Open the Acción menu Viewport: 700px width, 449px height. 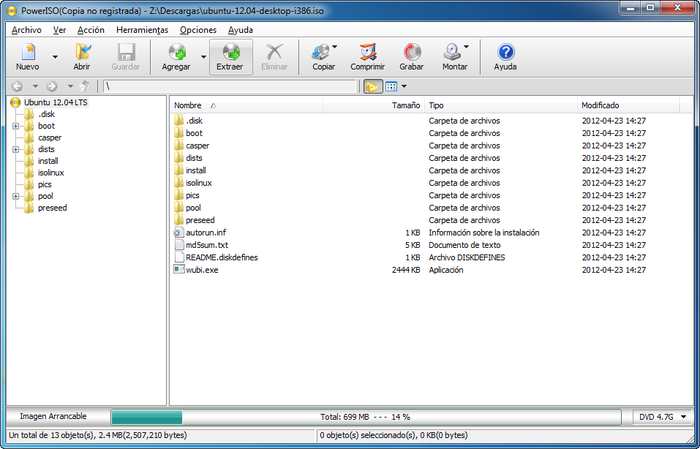tap(91, 30)
